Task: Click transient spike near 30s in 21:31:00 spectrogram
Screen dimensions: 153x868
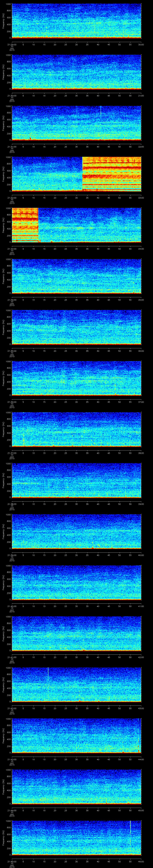Action: pos(77,111)
